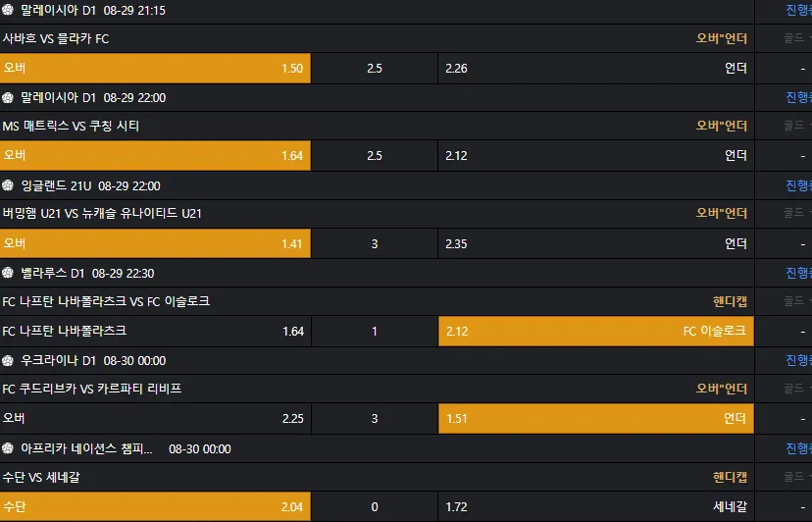Toggle the 오버 1.64 bet for MS 매트릭스
This screenshot has height=522, width=812.
[x=155, y=155]
